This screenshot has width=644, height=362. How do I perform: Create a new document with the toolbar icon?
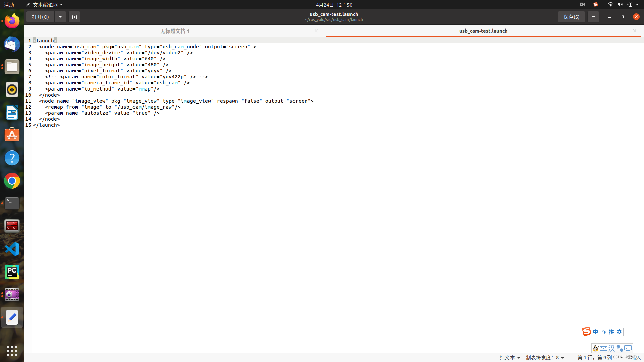[74, 17]
